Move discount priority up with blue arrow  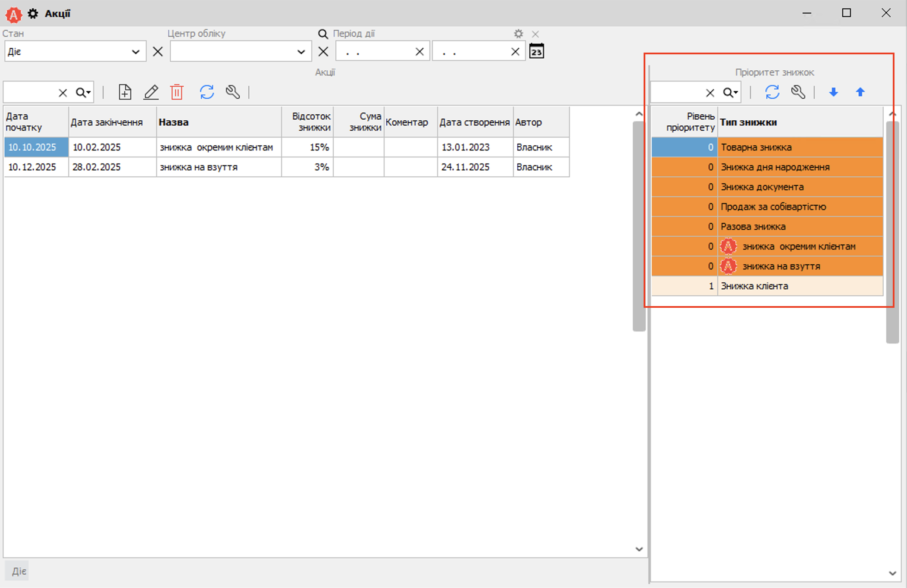coord(860,92)
